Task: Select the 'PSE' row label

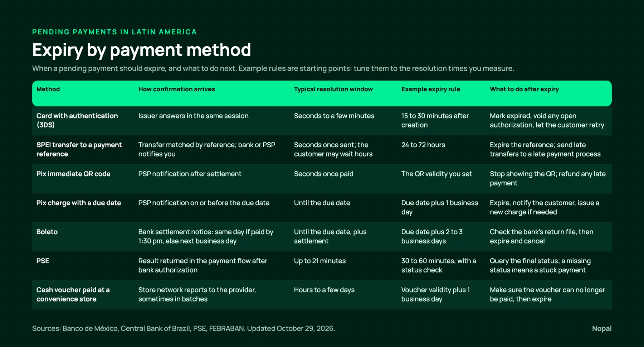Action: click(43, 261)
